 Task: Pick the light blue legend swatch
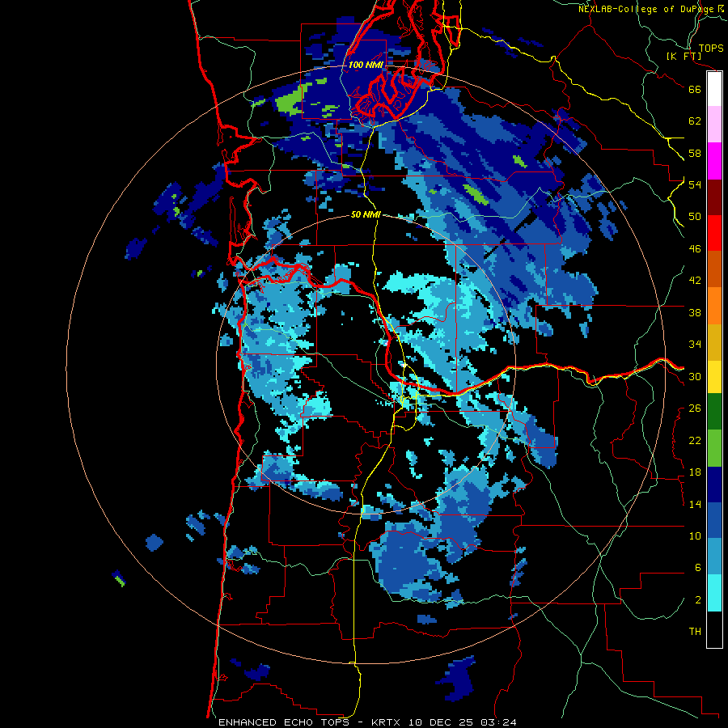tap(714, 557)
